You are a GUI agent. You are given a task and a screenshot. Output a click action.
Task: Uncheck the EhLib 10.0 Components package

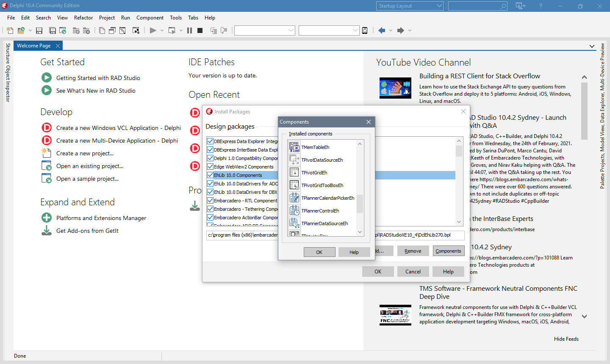pyautogui.click(x=210, y=175)
